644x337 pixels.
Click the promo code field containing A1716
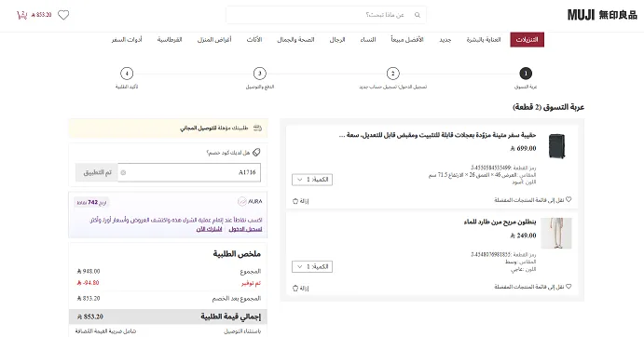[189, 172]
